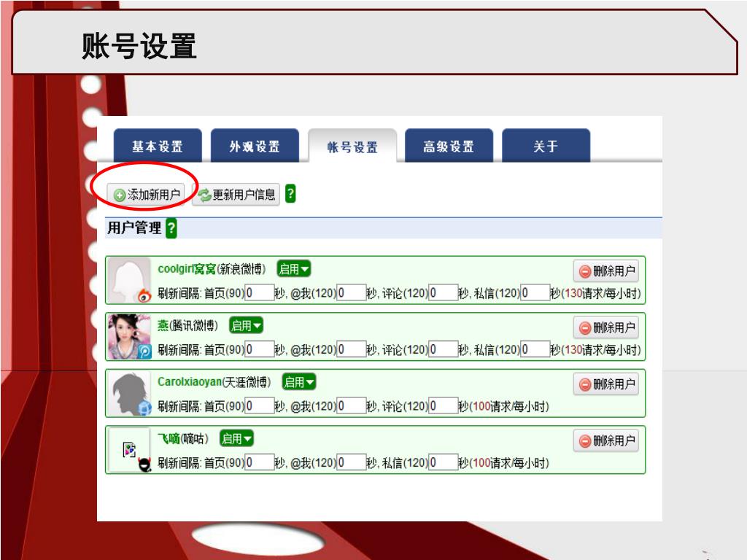747x560 pixels.
Task: Open the 基本设置 tab
Action: tap(158, 146)
